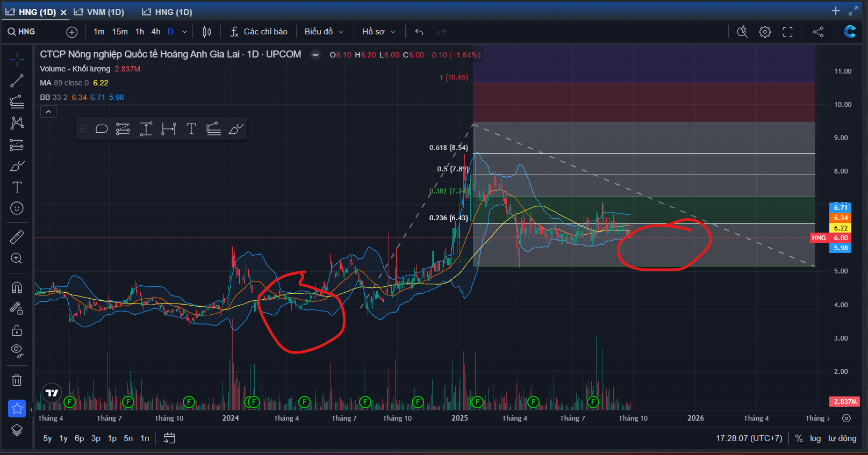Open the emoji icons tool
The image size is (868, 455).
17,208
